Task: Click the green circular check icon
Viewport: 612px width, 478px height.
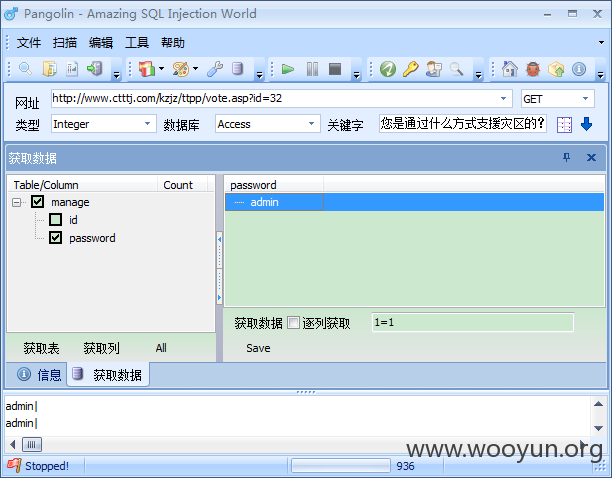Action: 388,69
